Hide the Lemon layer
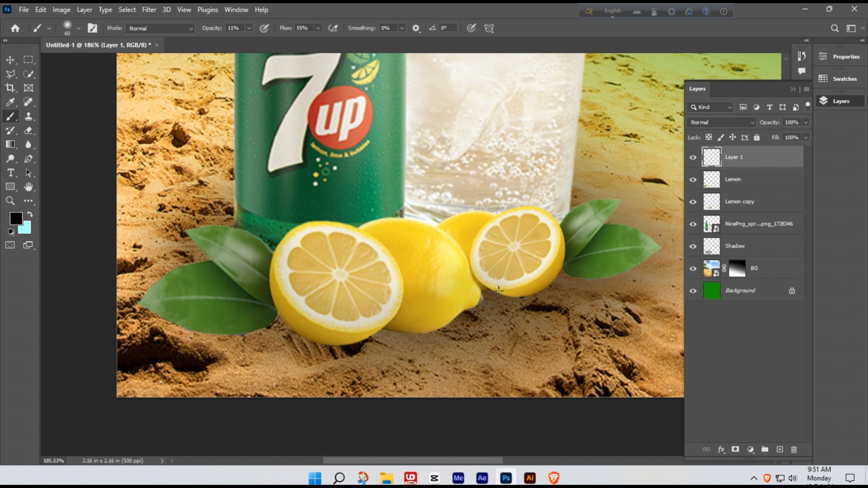The height and width of the screenshot is (488, 868). pyautogui.click(x=693, y=180)
